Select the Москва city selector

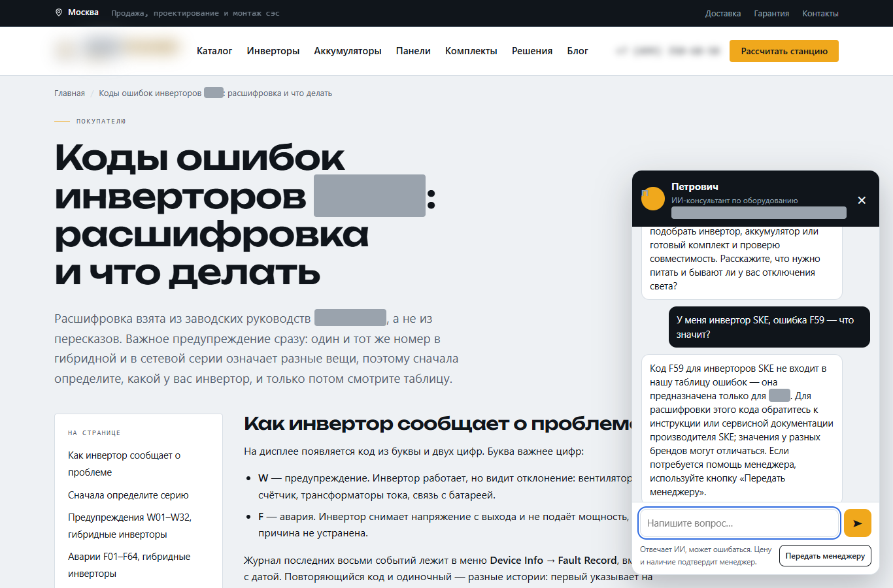coord(77,12)
